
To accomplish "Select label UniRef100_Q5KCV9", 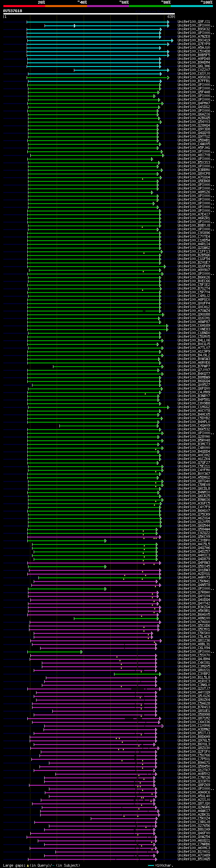I will (194, 537).
